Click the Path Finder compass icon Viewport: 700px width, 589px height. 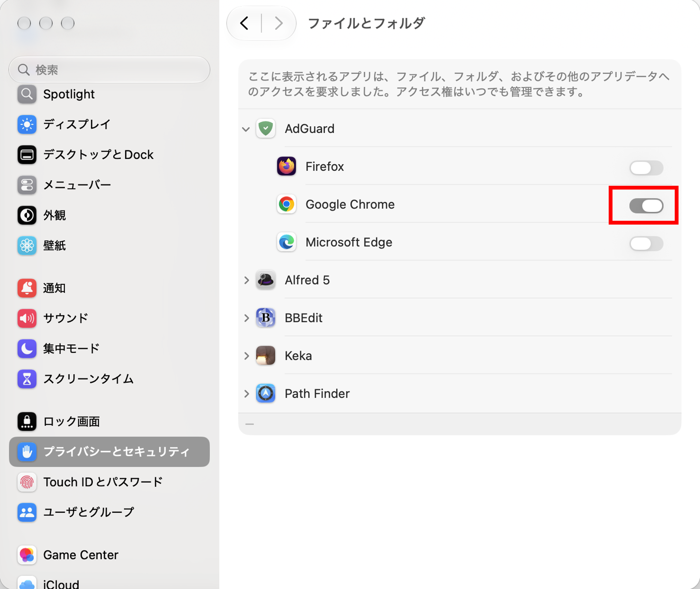coord(266,393)
